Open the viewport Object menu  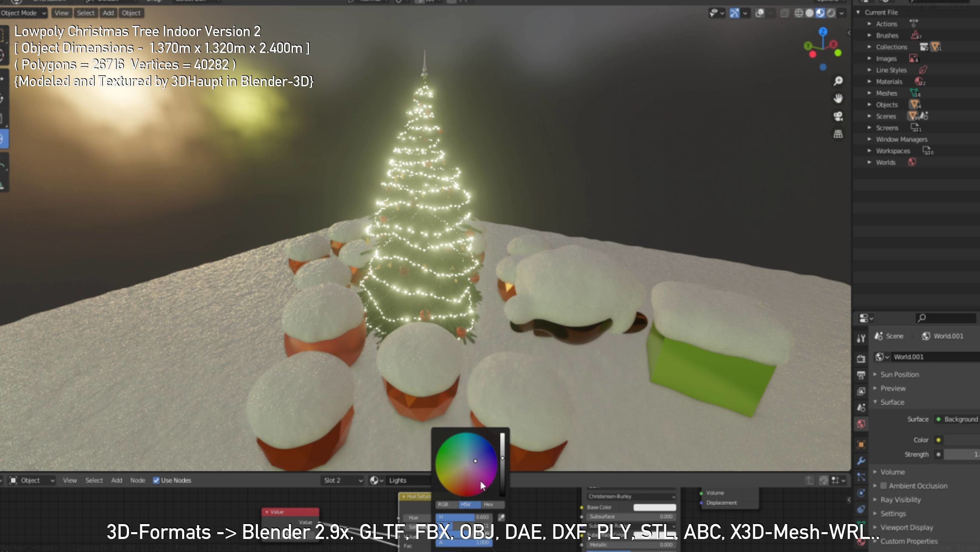[131, 13]
